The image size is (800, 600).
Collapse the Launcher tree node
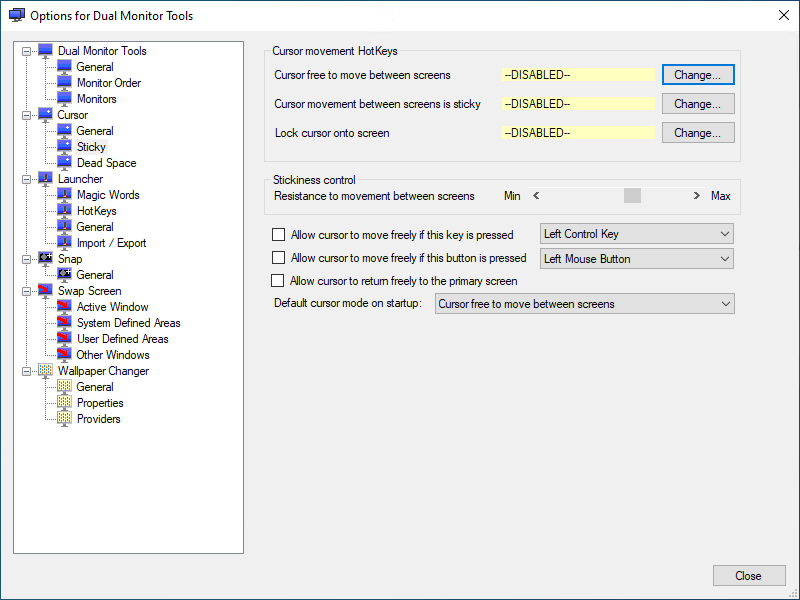(27, 179)
